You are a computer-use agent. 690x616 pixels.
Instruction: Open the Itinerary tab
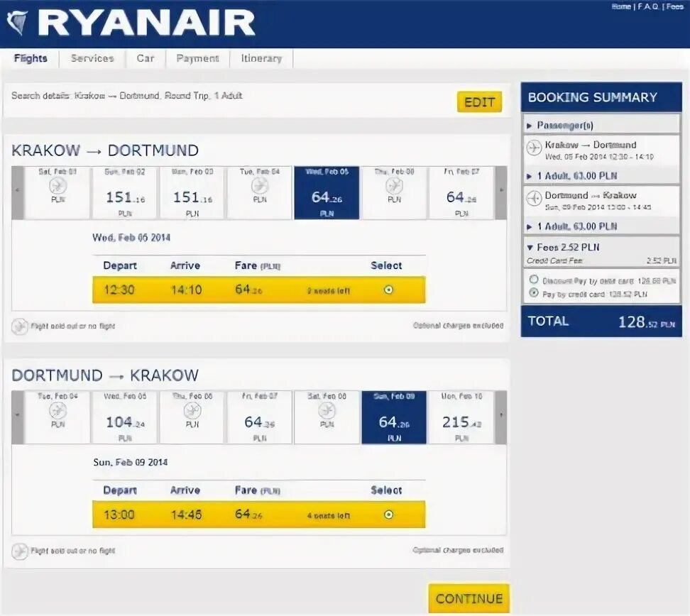point(261,58)
